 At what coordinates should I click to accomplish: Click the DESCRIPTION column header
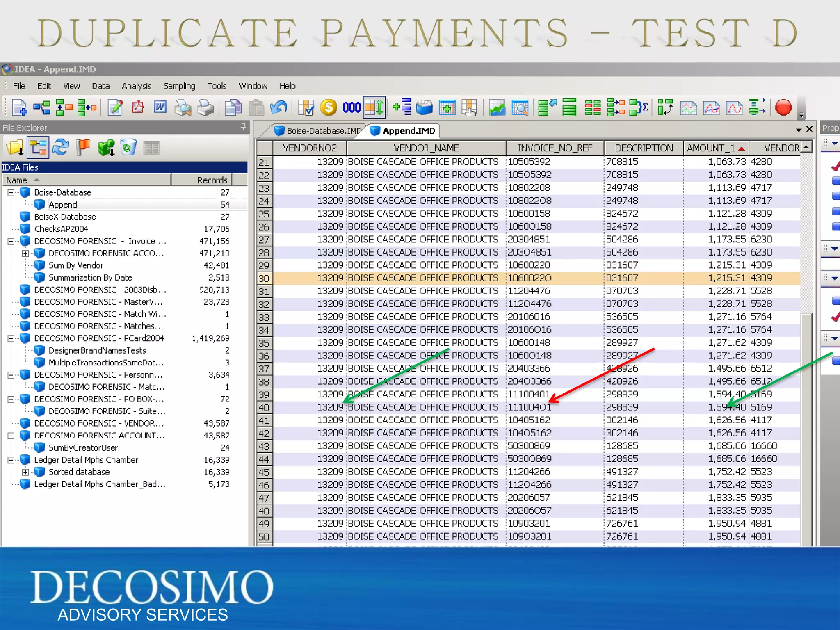644,148
